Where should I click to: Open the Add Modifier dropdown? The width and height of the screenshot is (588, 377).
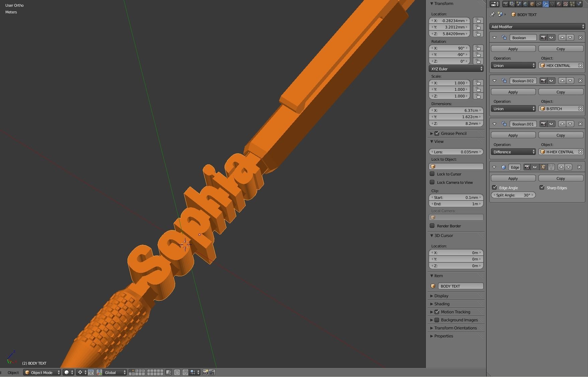pyautogui.click(x=537, y=26)
